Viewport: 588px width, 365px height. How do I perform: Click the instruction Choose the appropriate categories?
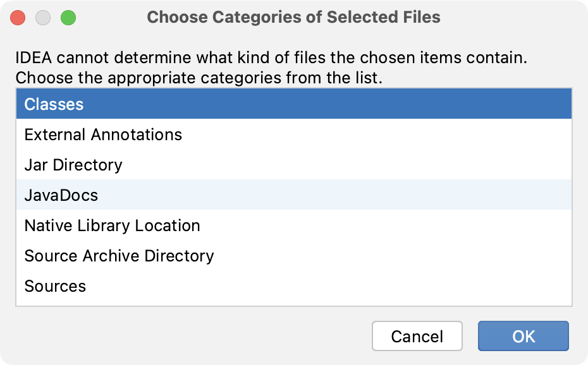pos(149,78)
